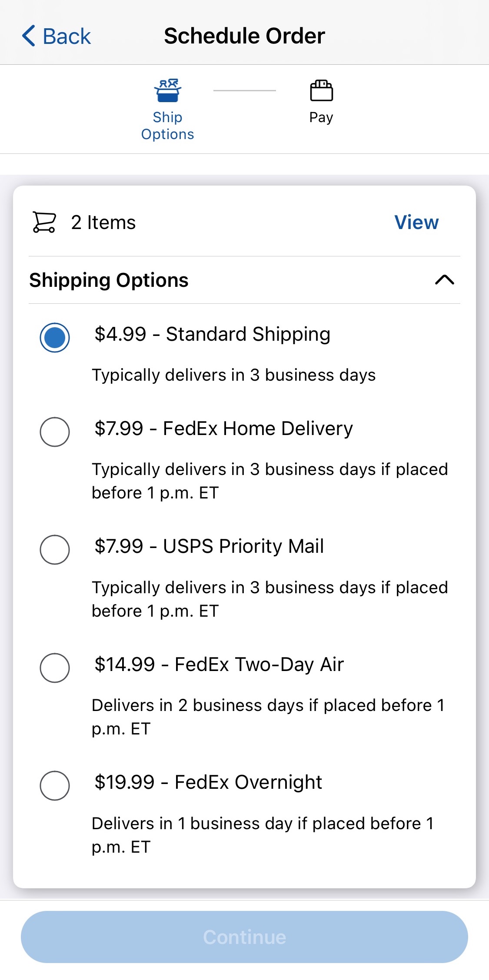The width and height of the screenshot is (489, 980).
Task: Tap the $19.99 FedEx Overnight label
Action: pyautogui.click(x=208, y=782)
